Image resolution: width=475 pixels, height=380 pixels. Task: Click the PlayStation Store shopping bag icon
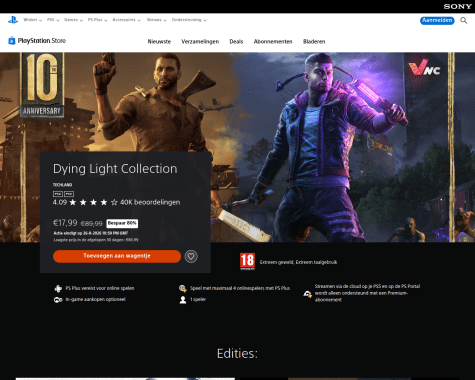[x=12, y=41]
